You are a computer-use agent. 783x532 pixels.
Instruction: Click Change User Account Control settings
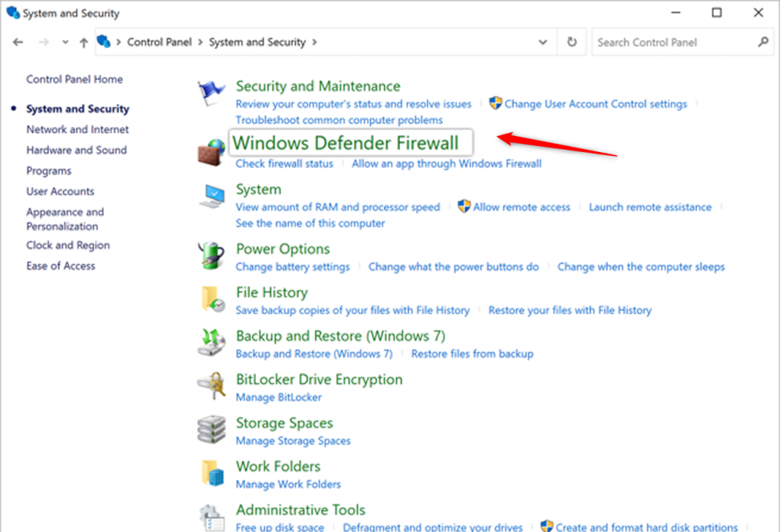tap(596, 104)
